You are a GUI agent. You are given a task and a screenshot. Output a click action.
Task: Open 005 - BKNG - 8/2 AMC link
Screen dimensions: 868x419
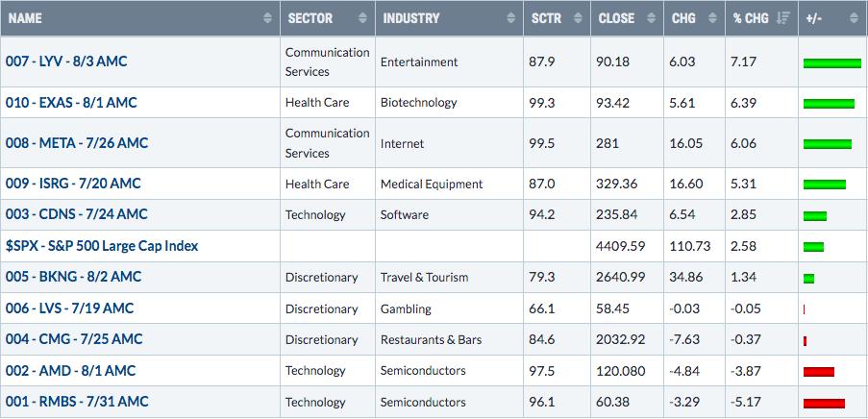click(74, 277)
